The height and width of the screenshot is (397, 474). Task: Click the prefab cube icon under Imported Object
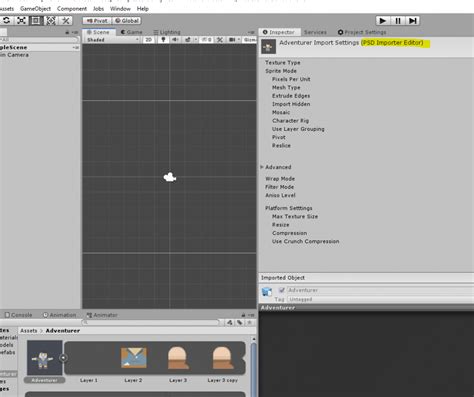(x=267, y=292)
